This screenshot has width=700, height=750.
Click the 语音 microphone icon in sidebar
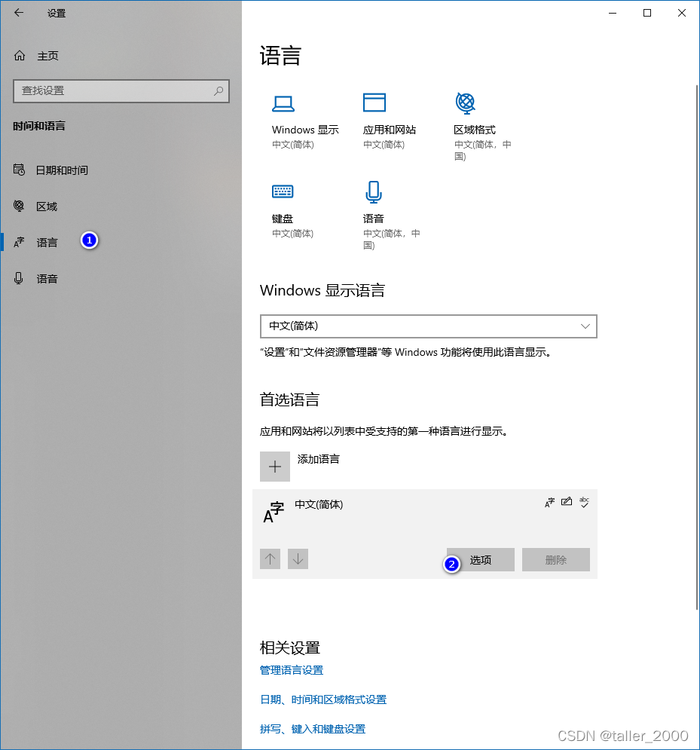[x=19, y=278]
